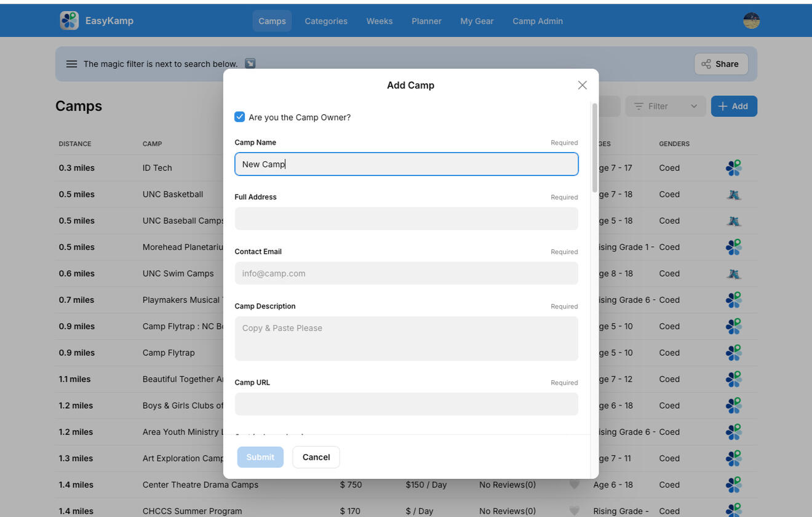Click the blue Add button
The height and width of the screenshot is (517, 812).
tap(733, 106)
